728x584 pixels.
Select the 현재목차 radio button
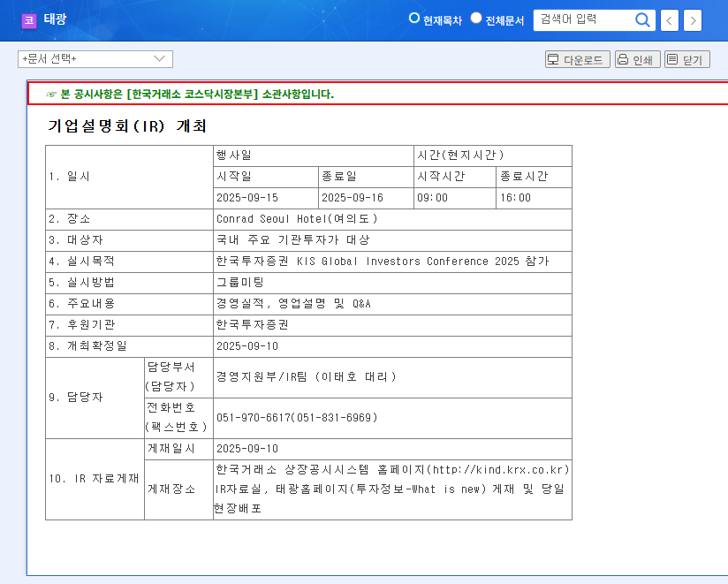(x=413, y=18)
